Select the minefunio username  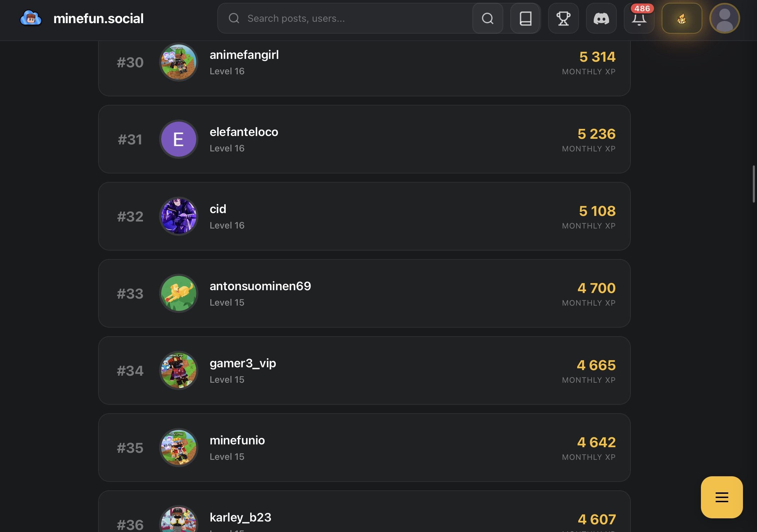tap(237, 440)
